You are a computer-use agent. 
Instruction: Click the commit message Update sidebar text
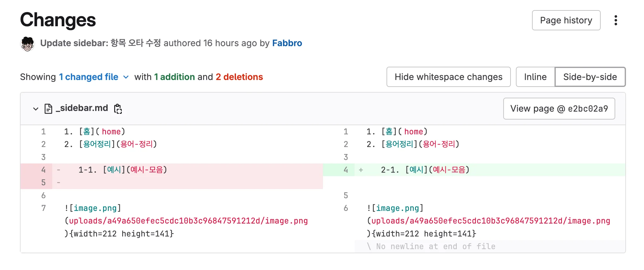pyautogui.click(x=101, y=43)
